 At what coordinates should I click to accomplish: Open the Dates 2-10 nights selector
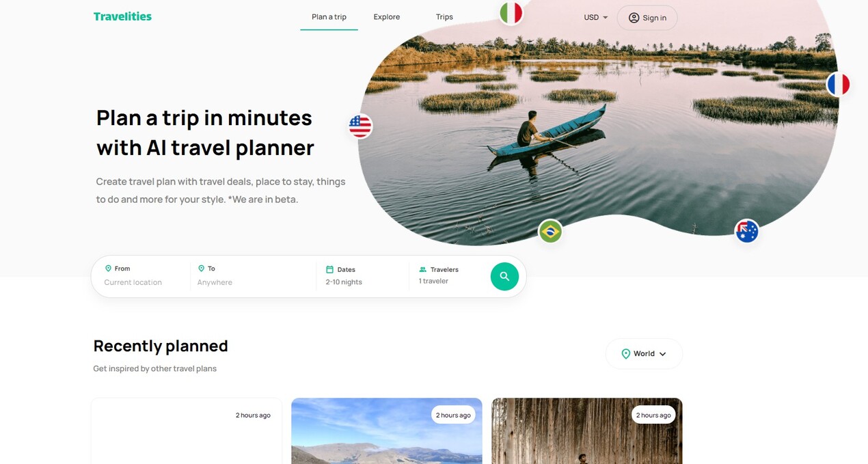click(362, 276)
